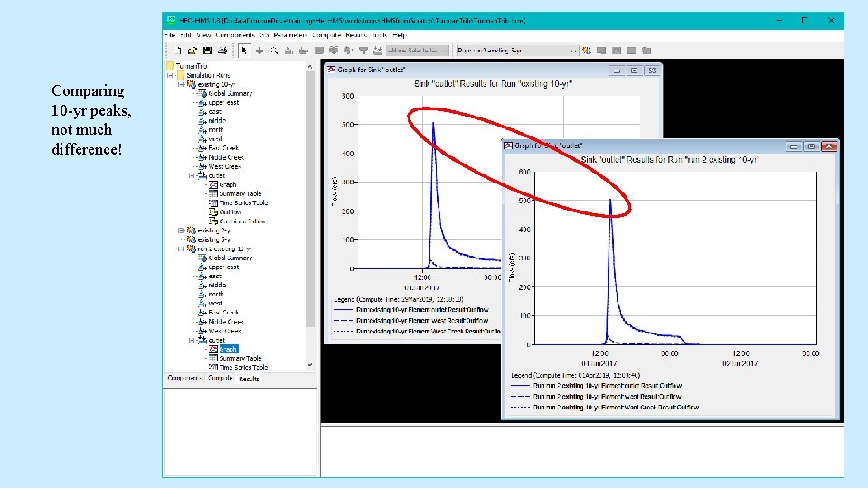The height and width of the screenshot is (488, 868).
Task: Select Outflow under existing 10-yr outlet
Action: click(x=231, y=211)
